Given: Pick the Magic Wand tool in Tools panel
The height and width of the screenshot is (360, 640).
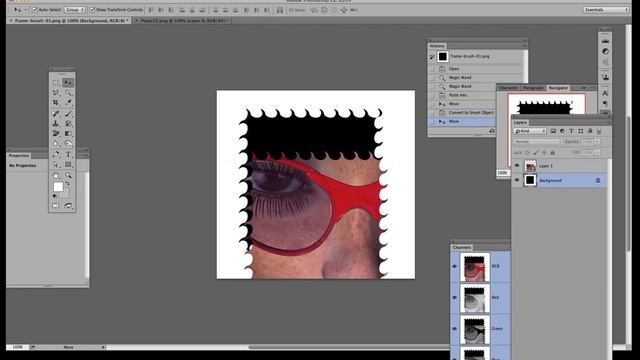Looking at the screenshot, I should pos(68,93).
